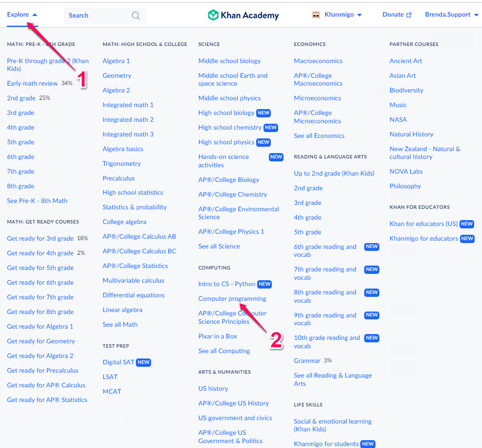This screenshot has width=482, height=448.
Task: Open Social & emotional learning (Khan Kids)
Action: point(332,425)
